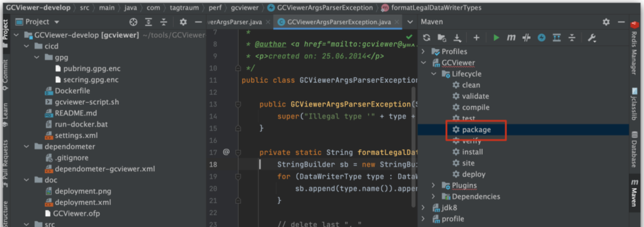Show hidden editor tabs dropdown
644x227 pixels.
[x=410, y=22]
